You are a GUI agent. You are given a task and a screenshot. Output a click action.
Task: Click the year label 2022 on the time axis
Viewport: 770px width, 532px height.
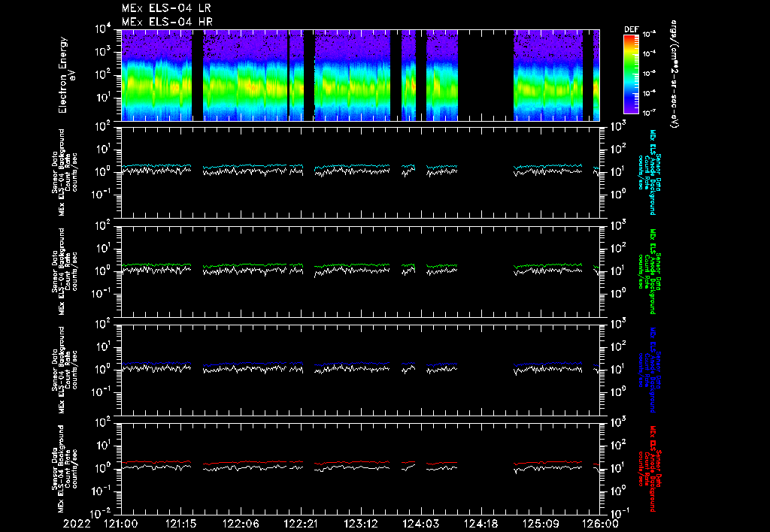(x=77, y=524)
